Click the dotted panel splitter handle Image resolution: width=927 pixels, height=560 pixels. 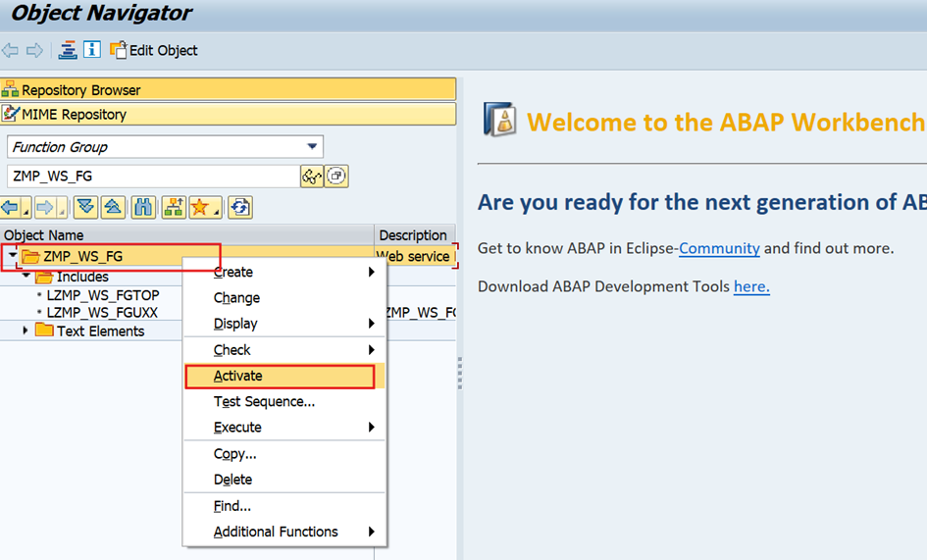click(460, 373)
